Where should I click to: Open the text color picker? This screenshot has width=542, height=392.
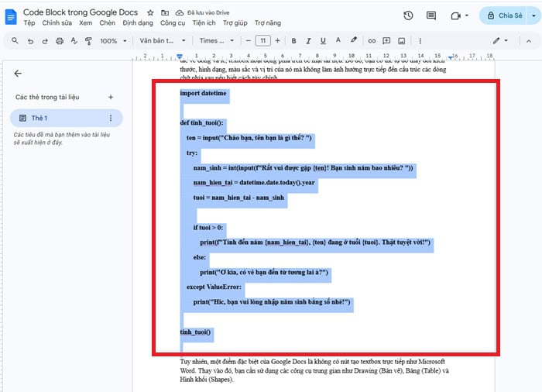coord(338,40)
